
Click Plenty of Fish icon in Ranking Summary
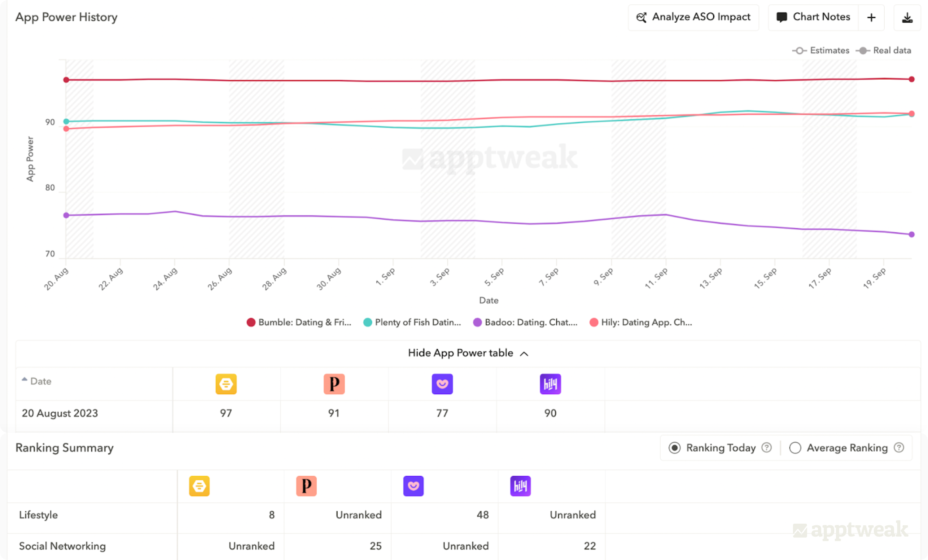click(306, 486)
